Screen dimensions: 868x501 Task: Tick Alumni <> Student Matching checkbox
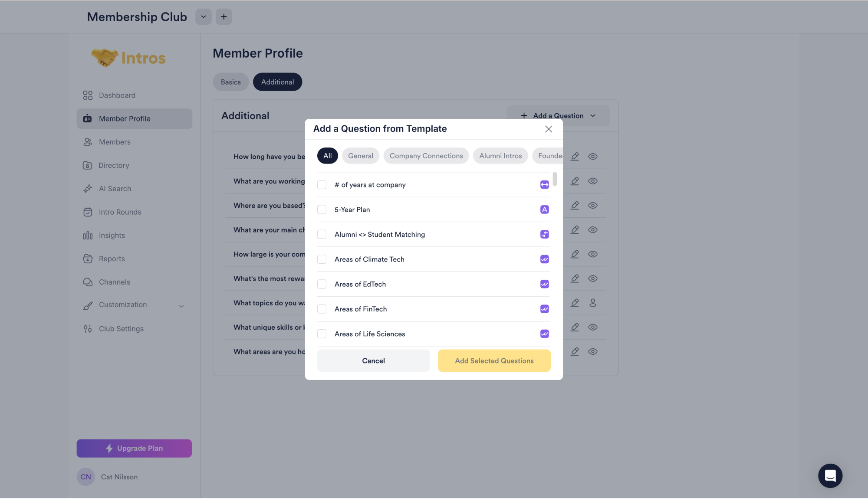[322, 235]
